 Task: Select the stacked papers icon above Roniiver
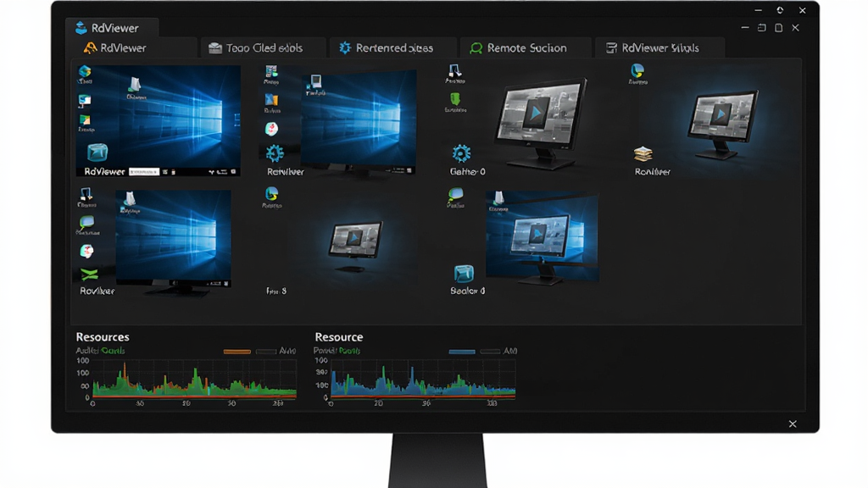point(643,154)
